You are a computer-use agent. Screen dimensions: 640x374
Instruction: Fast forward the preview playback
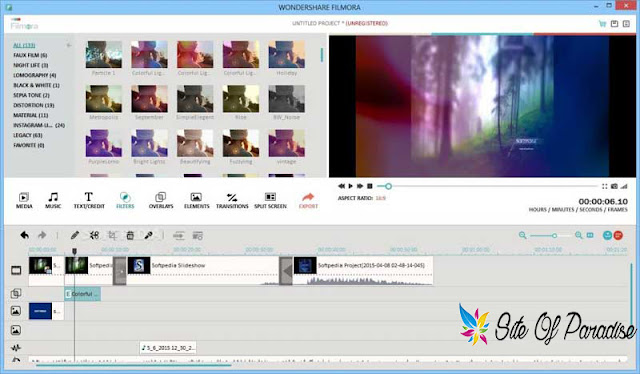pos(360,186)
